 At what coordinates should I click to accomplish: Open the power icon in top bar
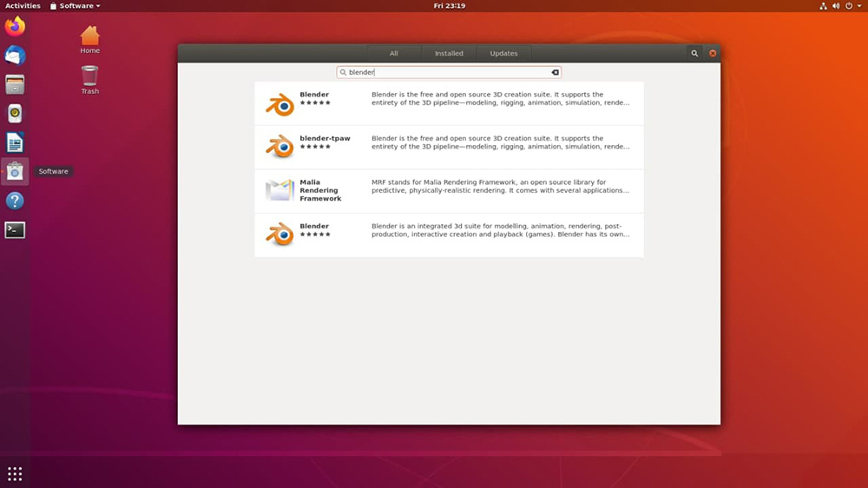point(849,6)
